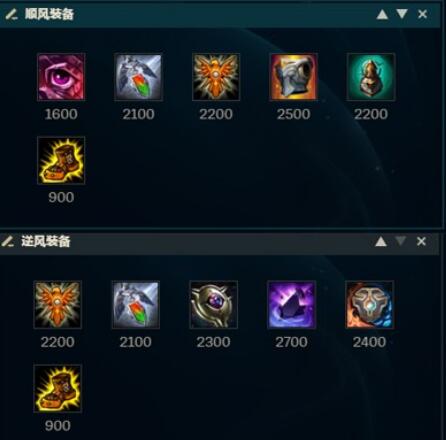
Task: Delete the 顺风装备 item block
Action: [x=422, y=14]
